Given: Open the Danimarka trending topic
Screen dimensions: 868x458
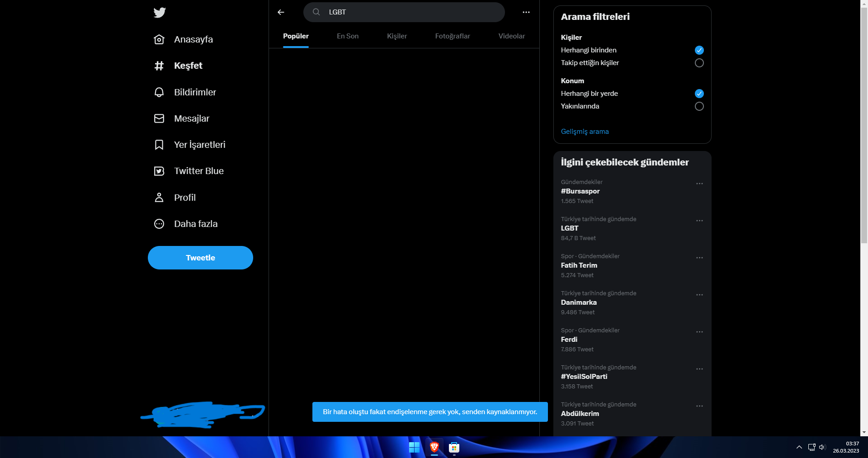Looking at the screenshot, I should [x=632, y=302].
